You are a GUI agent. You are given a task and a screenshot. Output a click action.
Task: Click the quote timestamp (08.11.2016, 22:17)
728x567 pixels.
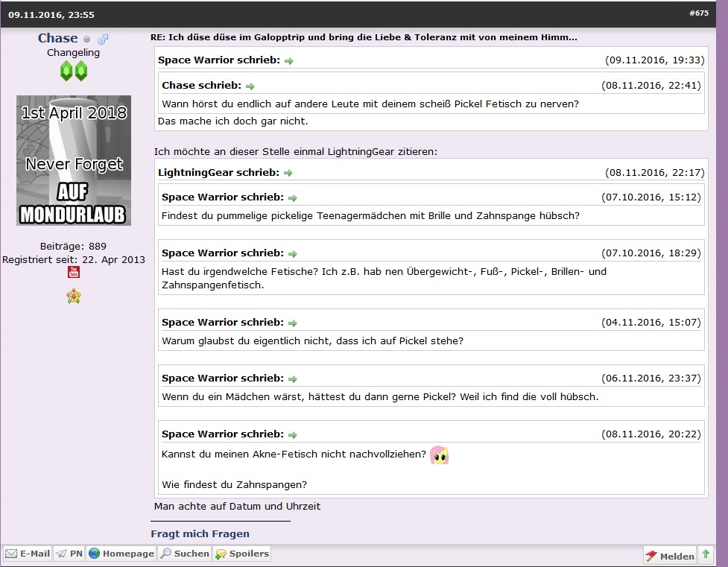point(655,172)
